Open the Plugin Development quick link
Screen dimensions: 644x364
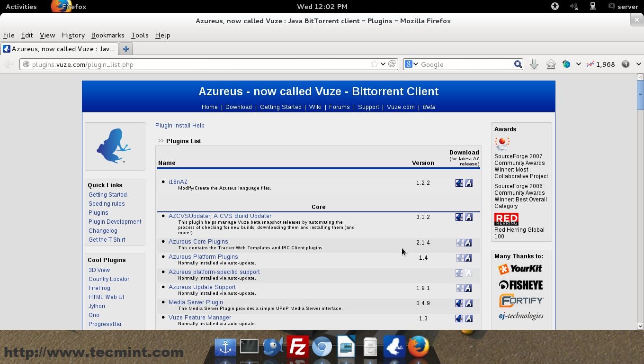pos(115,222)
